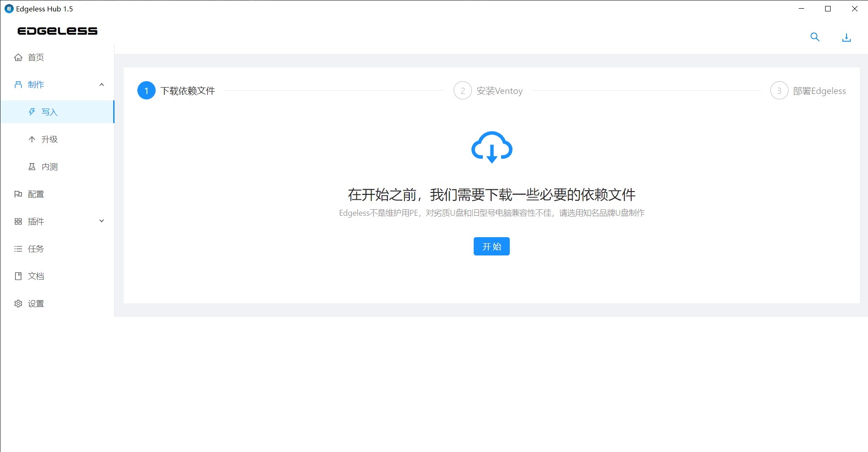This screenshot has width=868, height=452.
Task: Click the book icon beside 文档
Action: tap(18, 276)
